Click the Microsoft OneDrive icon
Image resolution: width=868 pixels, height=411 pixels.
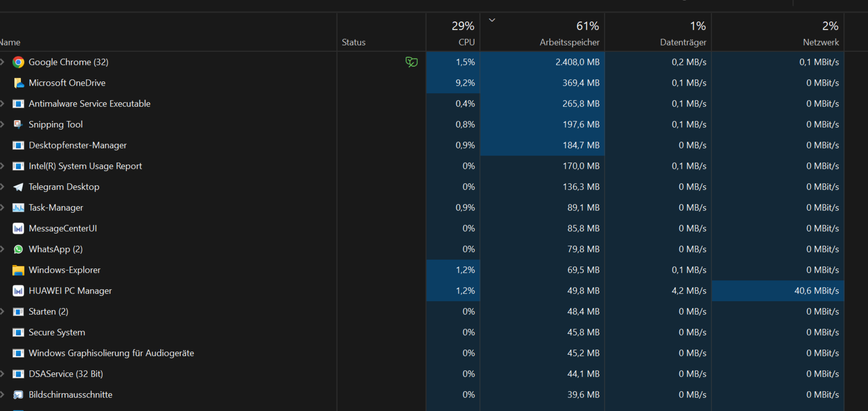point(18,83)
